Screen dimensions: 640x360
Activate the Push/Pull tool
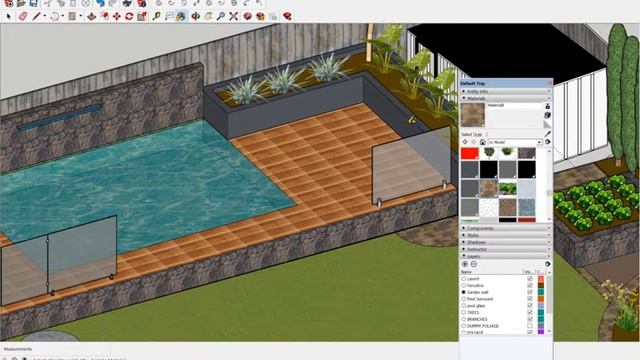click(x=91, y=16)
